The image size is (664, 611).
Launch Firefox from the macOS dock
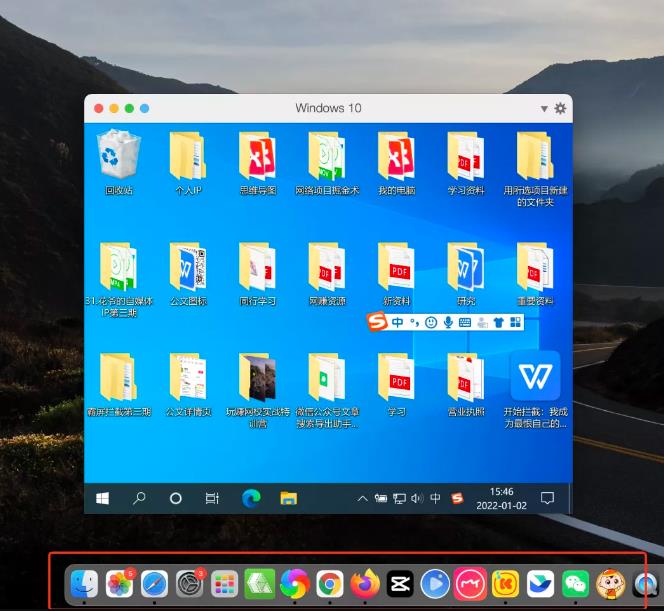[365, 584]
